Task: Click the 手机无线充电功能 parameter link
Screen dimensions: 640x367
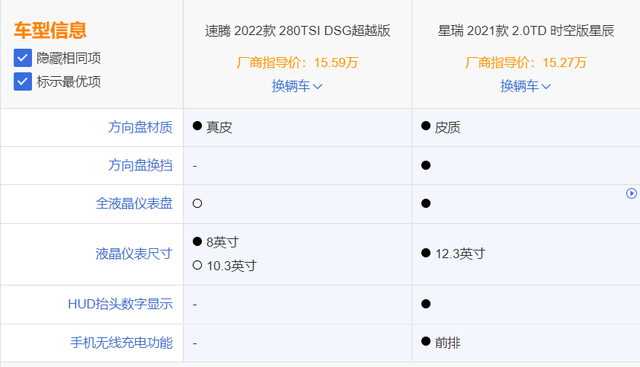Action: 121,343
